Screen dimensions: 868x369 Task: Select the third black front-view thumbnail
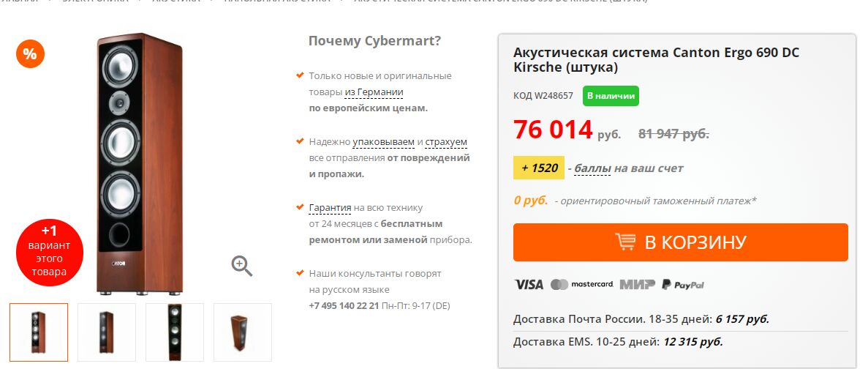[175, 332]
